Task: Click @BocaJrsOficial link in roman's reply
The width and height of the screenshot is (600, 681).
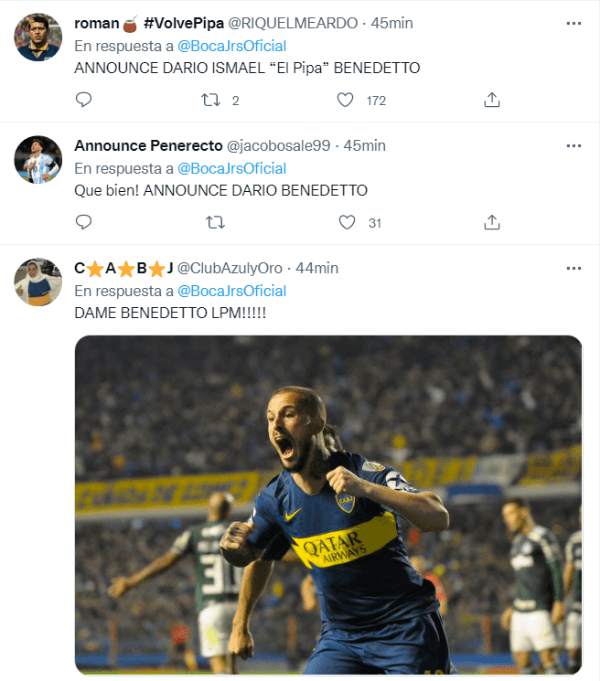Action: 232,46
